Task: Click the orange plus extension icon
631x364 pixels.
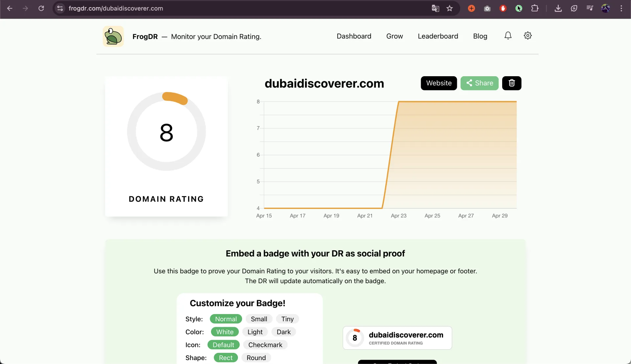Action: pos(471,9)
